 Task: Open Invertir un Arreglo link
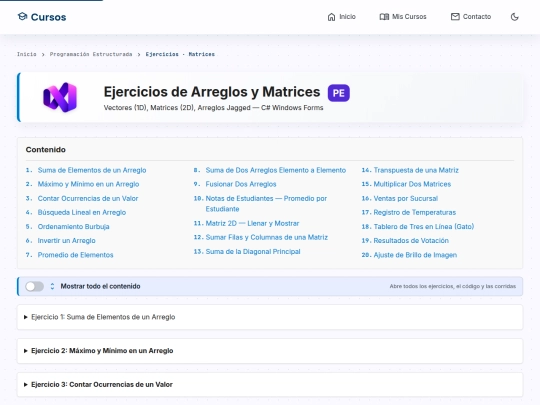pos(66,241)
